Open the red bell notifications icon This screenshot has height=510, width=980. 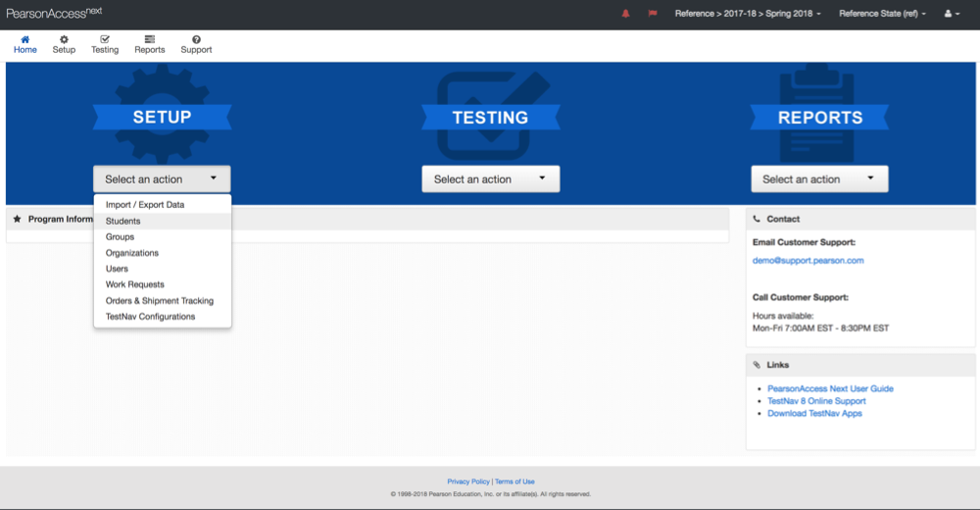626,14
